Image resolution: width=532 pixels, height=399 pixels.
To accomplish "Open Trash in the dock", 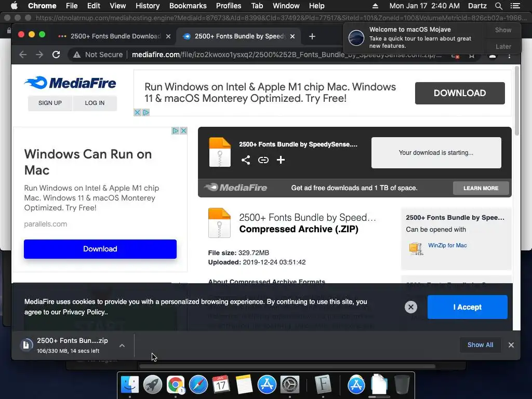I will 402,385.
